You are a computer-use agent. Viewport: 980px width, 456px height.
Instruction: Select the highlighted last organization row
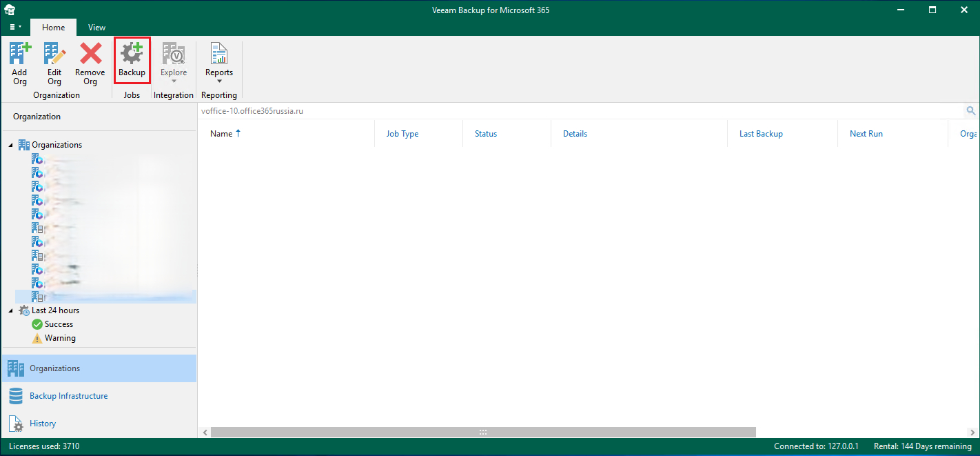coord(105,297)
